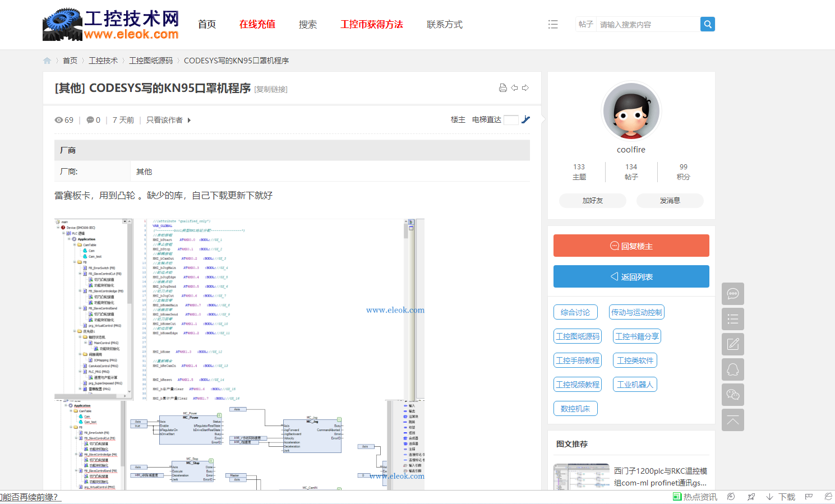This screenshot has height=504, width=835.
Task: Open the WeChat floating sidebar icon
Action: (732, 395)
